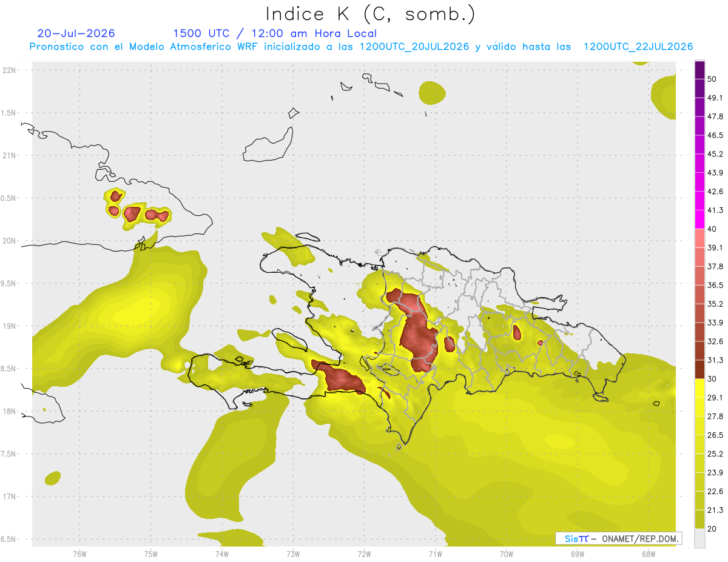This screenshot has height=562, width=728.
Task: Click the colorbar value "39.1"
Action: pos(716,247)
